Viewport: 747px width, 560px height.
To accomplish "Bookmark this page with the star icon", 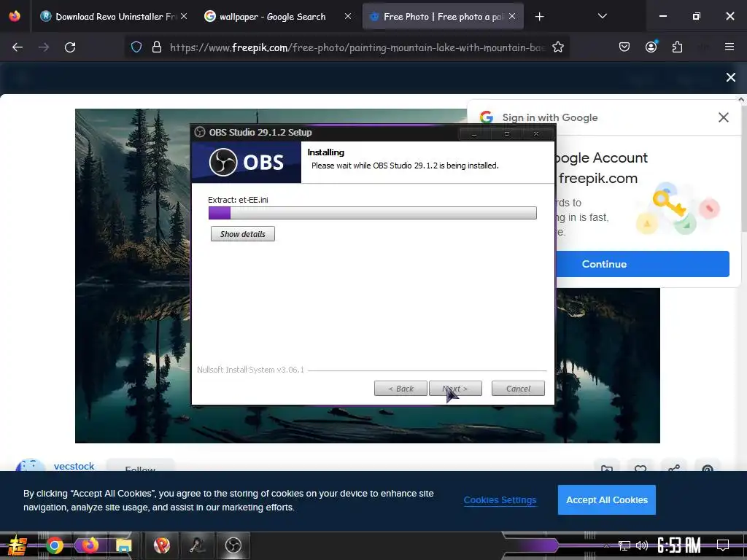I will click(x=558, y=47).
